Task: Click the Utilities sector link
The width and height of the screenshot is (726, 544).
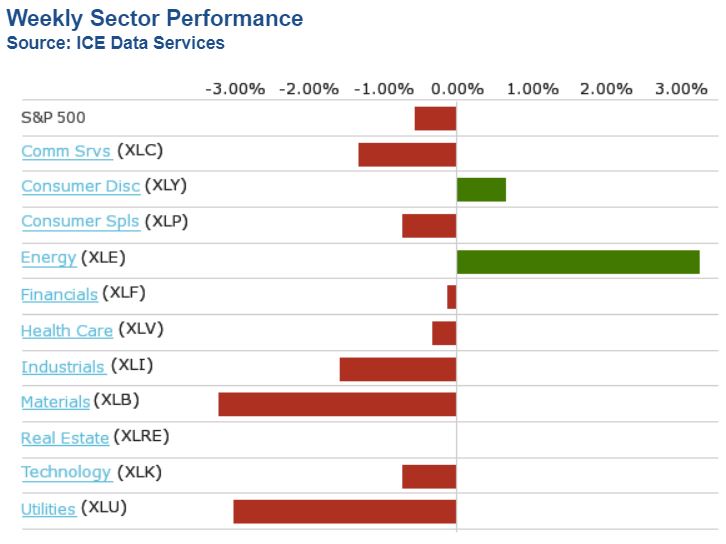Action: pos(48,509)
